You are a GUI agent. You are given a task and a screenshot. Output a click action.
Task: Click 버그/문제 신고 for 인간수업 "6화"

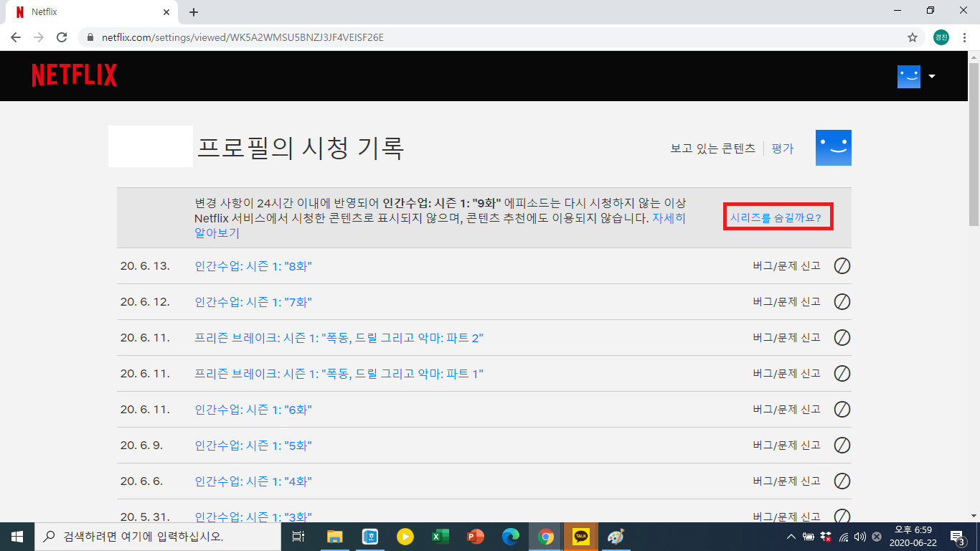(x=786, y=410)
